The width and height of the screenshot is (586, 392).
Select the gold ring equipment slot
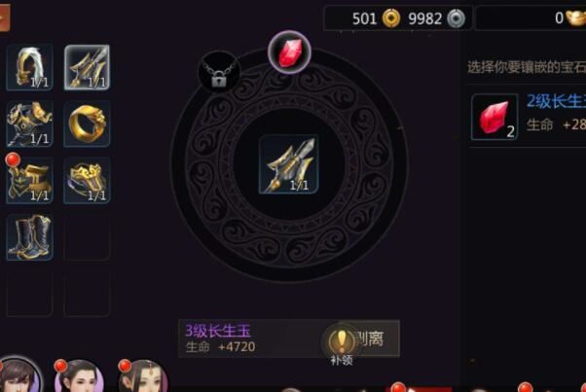coord(87,124)
